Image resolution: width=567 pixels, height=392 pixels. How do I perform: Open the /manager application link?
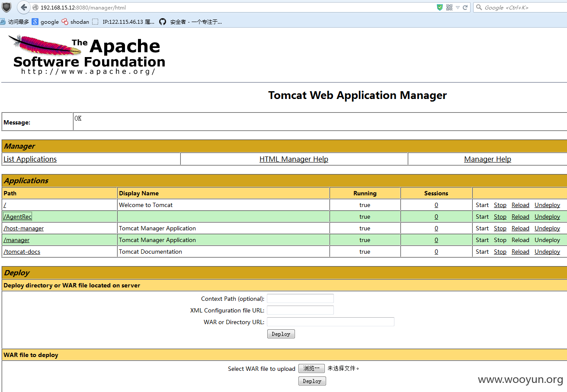[16, 240]
